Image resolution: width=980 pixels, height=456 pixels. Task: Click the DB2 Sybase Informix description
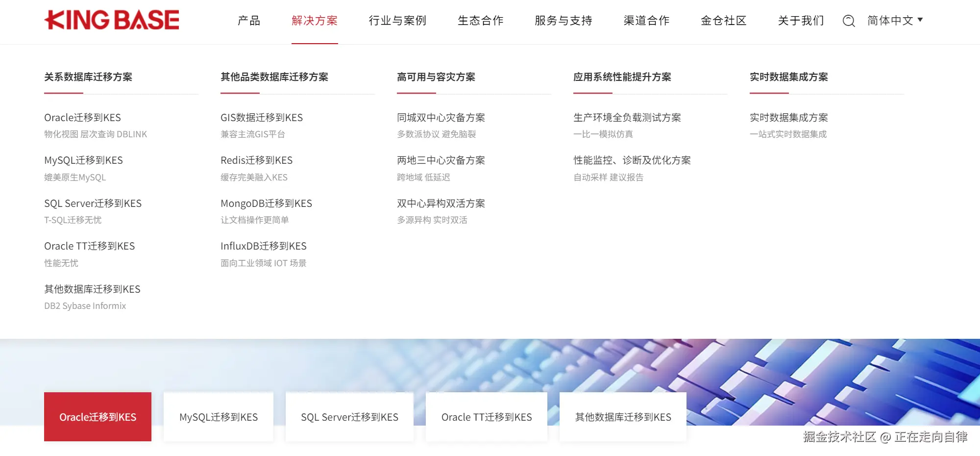coord(85,306)
